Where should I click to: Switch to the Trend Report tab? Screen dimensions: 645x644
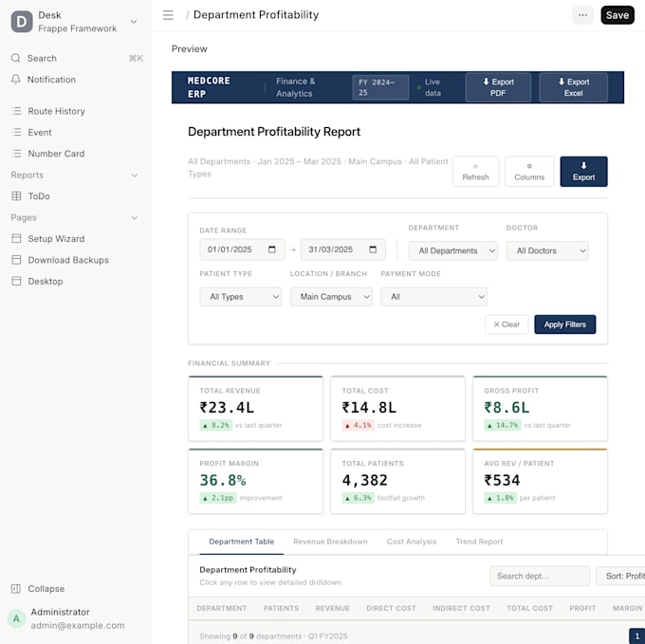479,542
